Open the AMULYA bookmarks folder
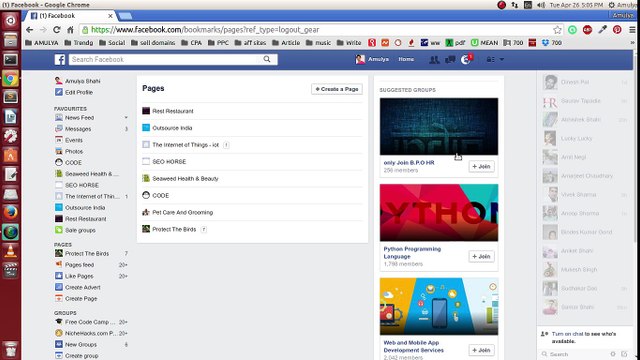640x360 pixels. click(x=42, y=42)
